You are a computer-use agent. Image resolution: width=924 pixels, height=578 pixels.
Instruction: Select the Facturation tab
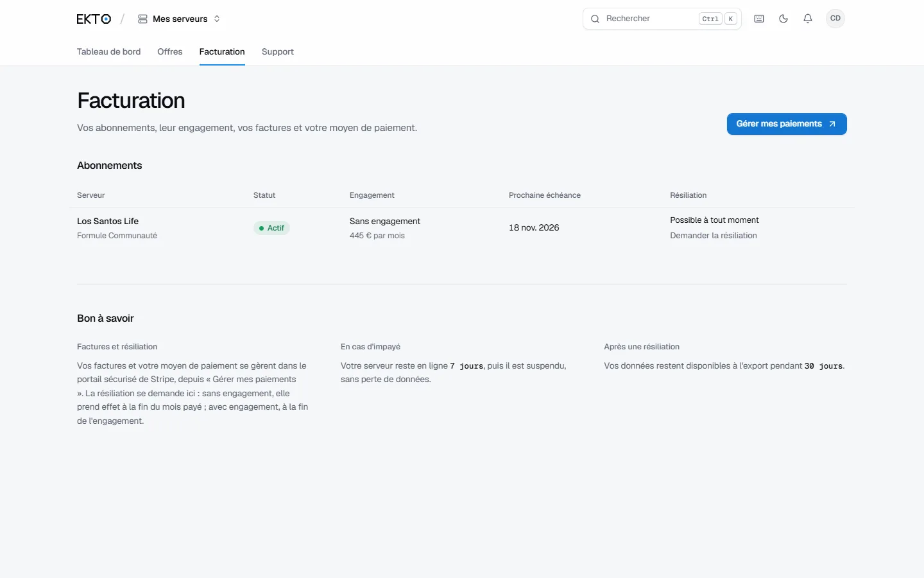click(222, 52)
